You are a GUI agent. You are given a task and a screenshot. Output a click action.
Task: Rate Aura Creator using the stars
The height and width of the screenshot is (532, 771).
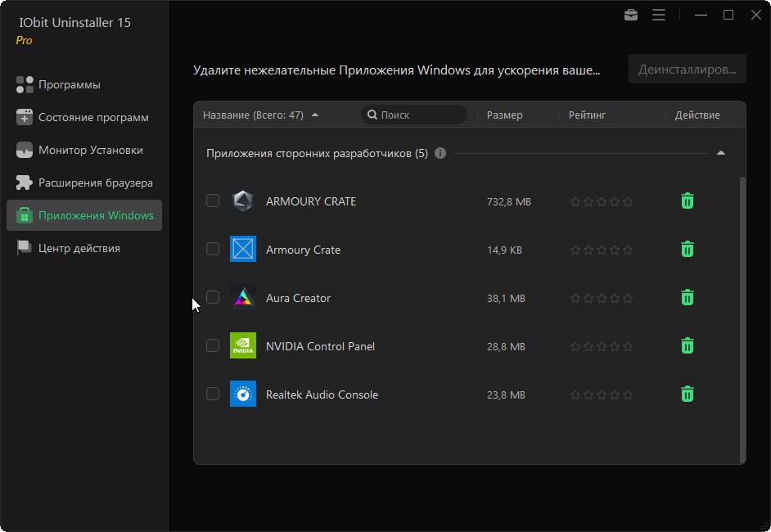coord(602,298)
